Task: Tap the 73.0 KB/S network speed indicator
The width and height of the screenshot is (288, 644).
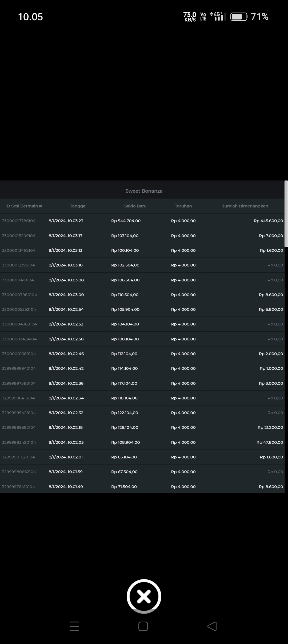Action: click(190, 17)
